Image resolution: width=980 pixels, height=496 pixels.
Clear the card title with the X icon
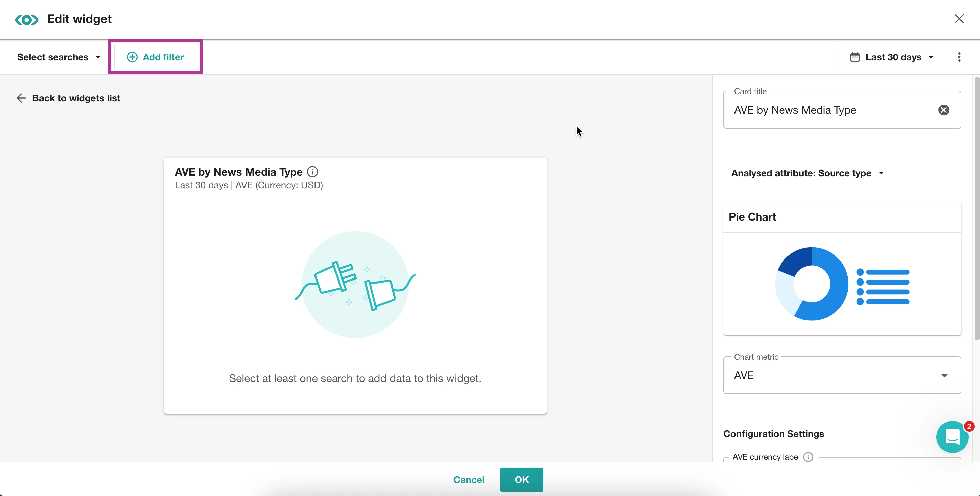click(x=943, y=110)
